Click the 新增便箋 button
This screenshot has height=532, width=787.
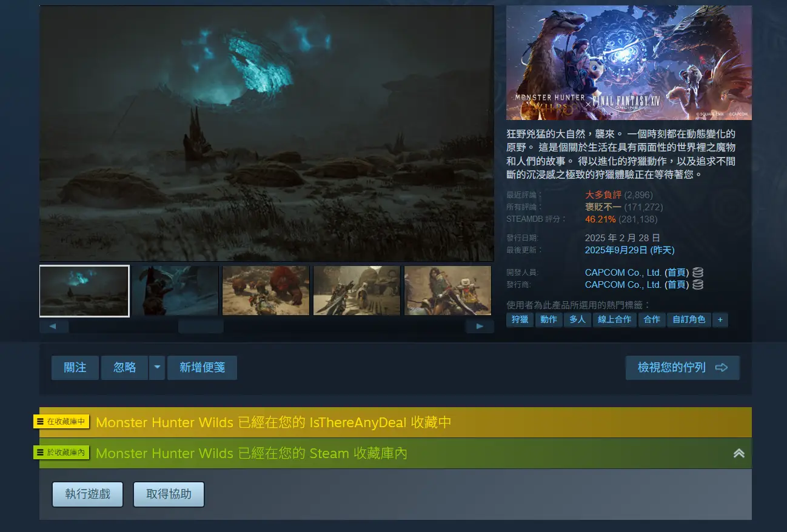click(x=202, y=368)
